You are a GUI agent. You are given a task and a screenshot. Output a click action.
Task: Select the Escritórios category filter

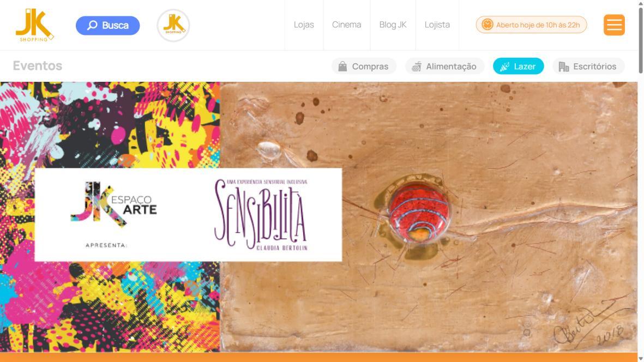pos(588,66)
